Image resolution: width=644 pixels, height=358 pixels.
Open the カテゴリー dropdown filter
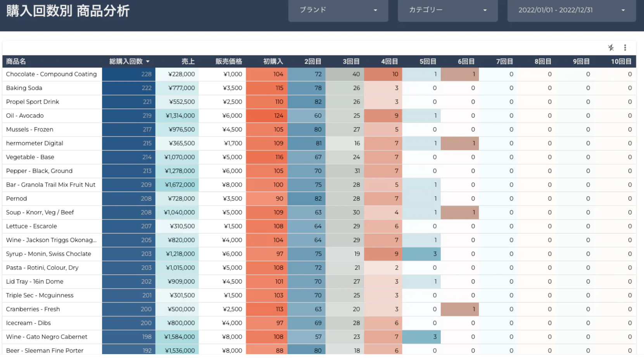click(448, 10)
